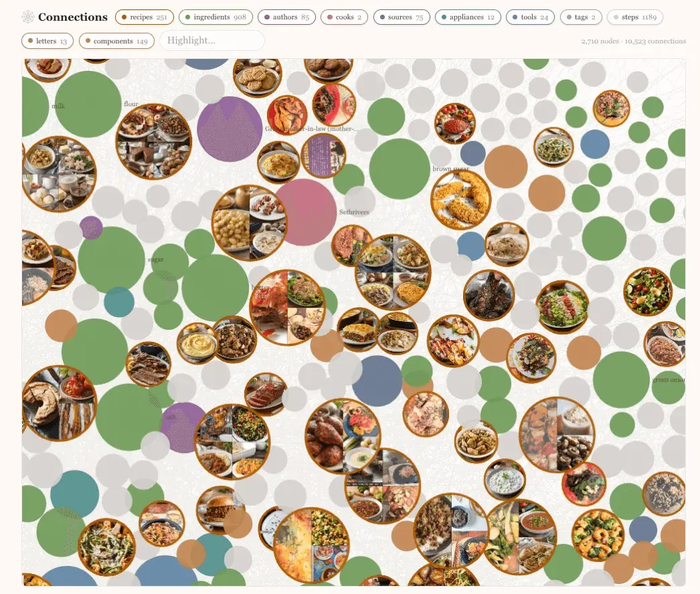Select the green flour ingredient node
Viewport: 700px width, 594px height.
88,104
